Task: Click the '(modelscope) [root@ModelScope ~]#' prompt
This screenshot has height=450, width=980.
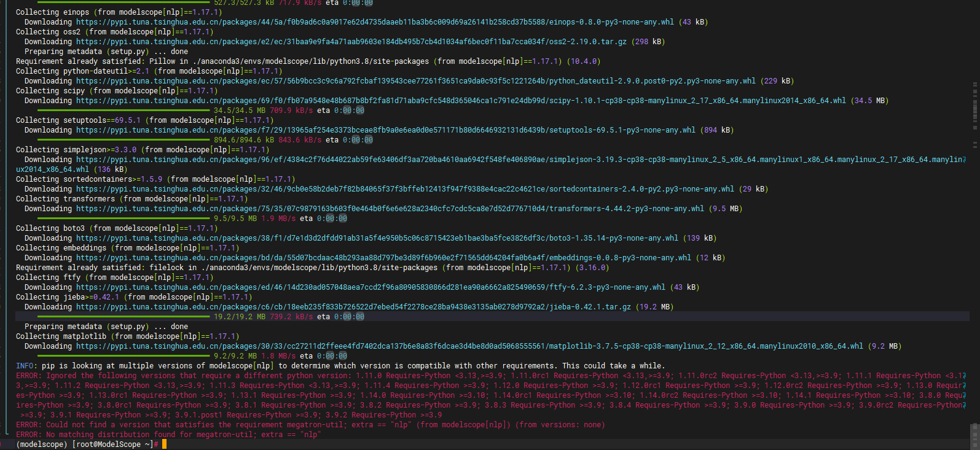Action: [87, 444]
